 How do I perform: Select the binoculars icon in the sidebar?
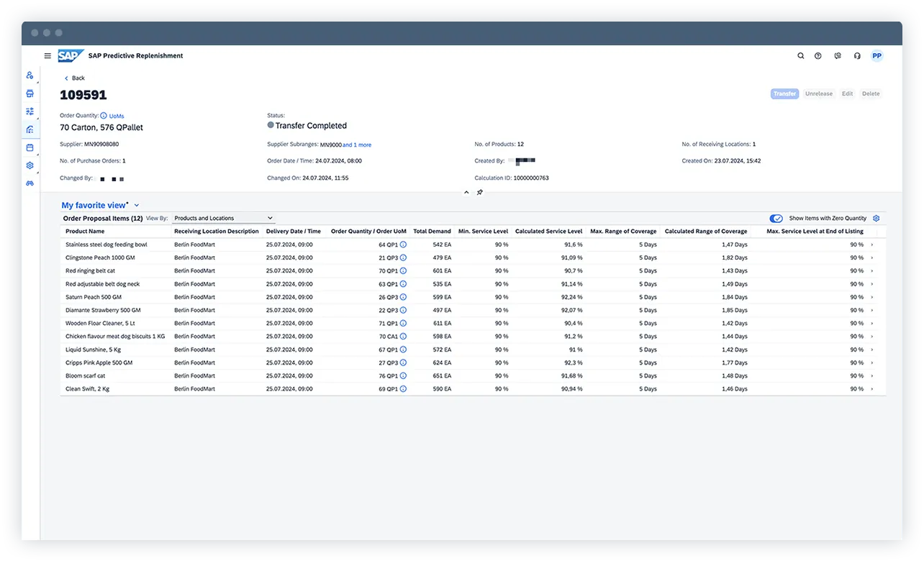[30, 183]
